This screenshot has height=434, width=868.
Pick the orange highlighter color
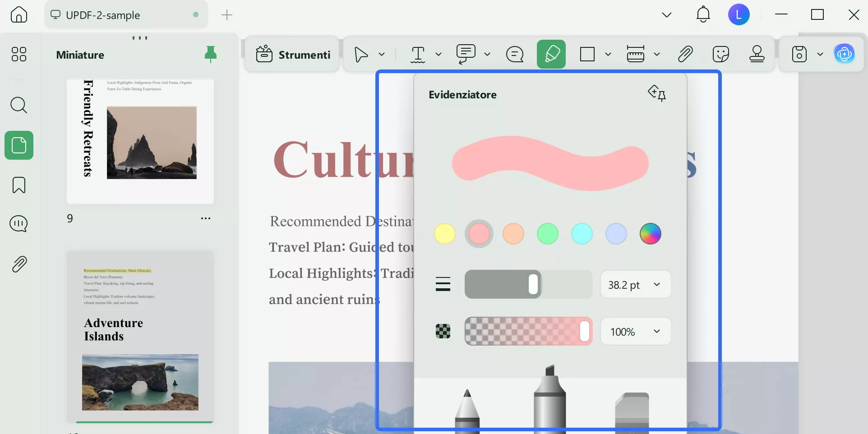click(x=513, y=234)
